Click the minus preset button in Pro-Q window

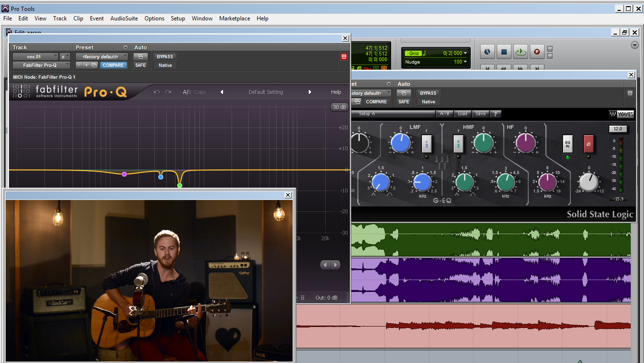tap(79, 65)
